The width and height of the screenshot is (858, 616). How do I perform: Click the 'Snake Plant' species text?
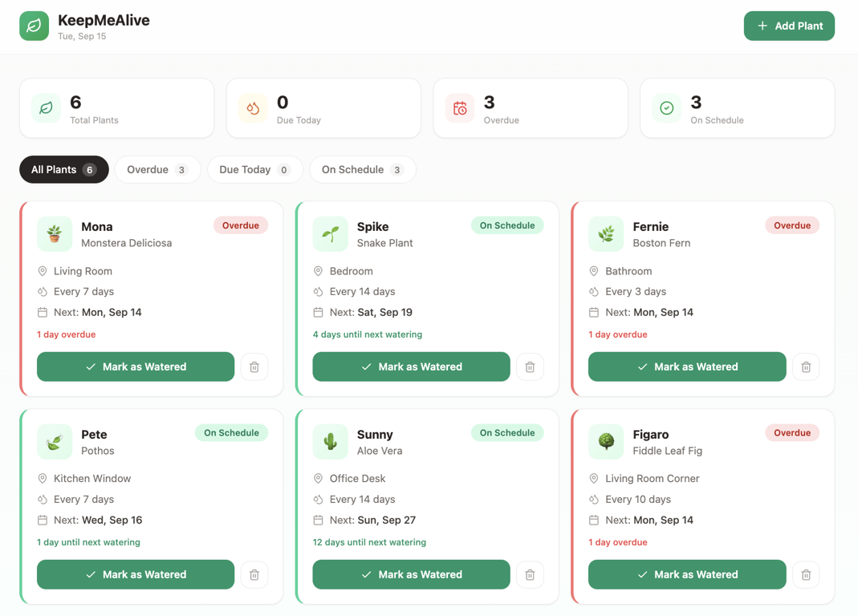pos(384,243)
